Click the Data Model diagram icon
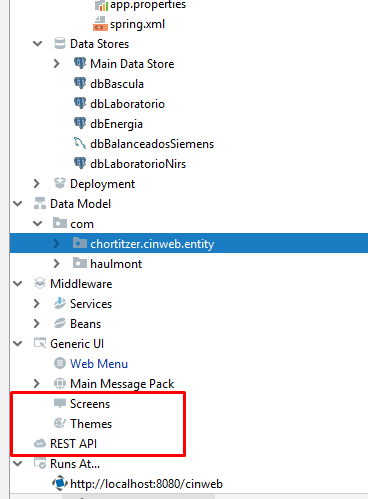Screen dimensions: 368x499 click(40, 203)
